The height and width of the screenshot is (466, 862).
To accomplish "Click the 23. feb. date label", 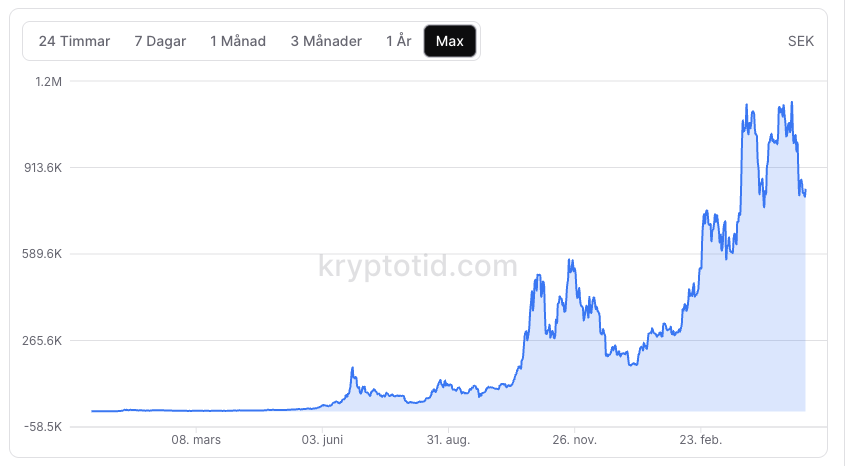I will pos(699,440).
